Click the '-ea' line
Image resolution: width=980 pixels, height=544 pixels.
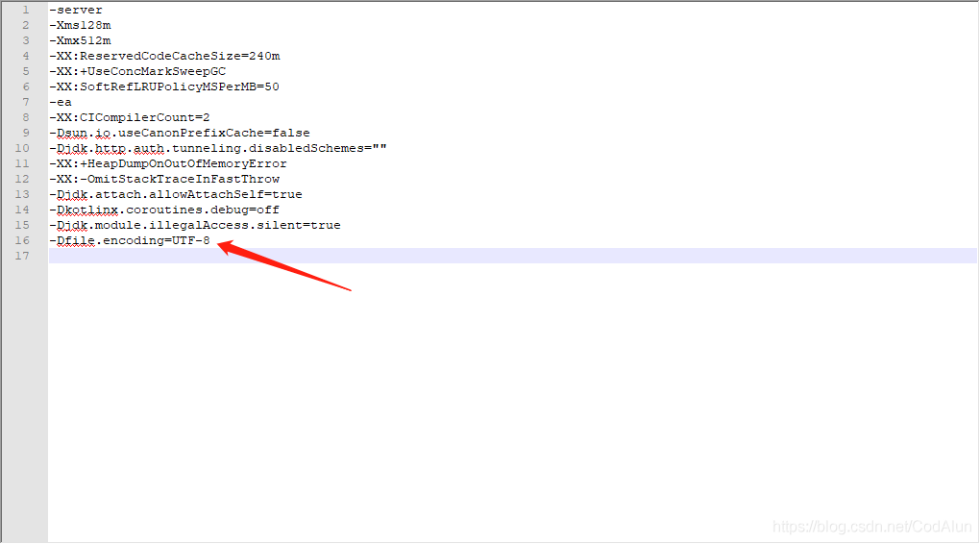(61, 102)
